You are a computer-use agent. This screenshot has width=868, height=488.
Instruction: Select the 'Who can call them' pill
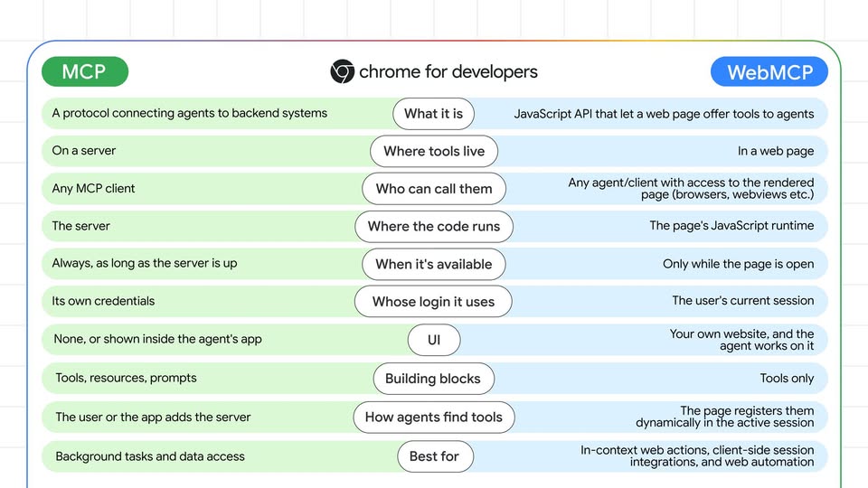434,189
